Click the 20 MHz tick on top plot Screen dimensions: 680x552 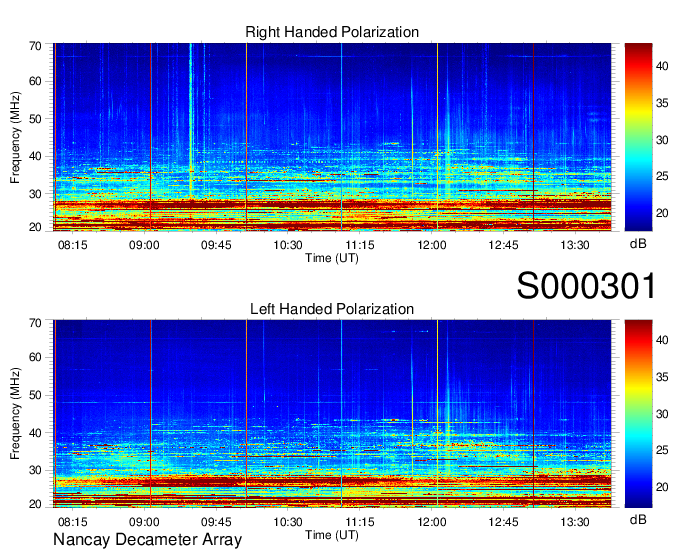point(35,227)
